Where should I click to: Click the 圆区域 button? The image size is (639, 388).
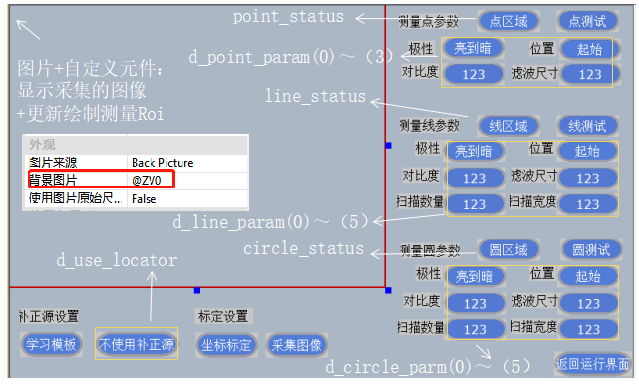click(508, 249)
